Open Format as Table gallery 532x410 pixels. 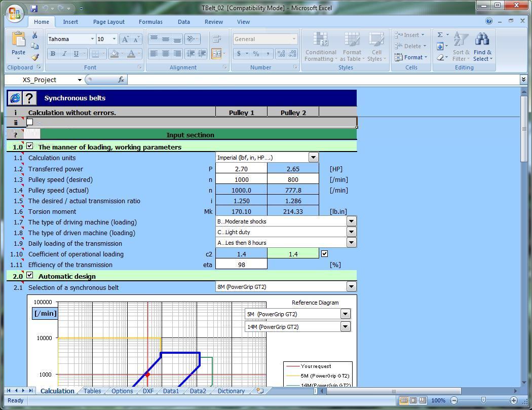tap(352, 47)
